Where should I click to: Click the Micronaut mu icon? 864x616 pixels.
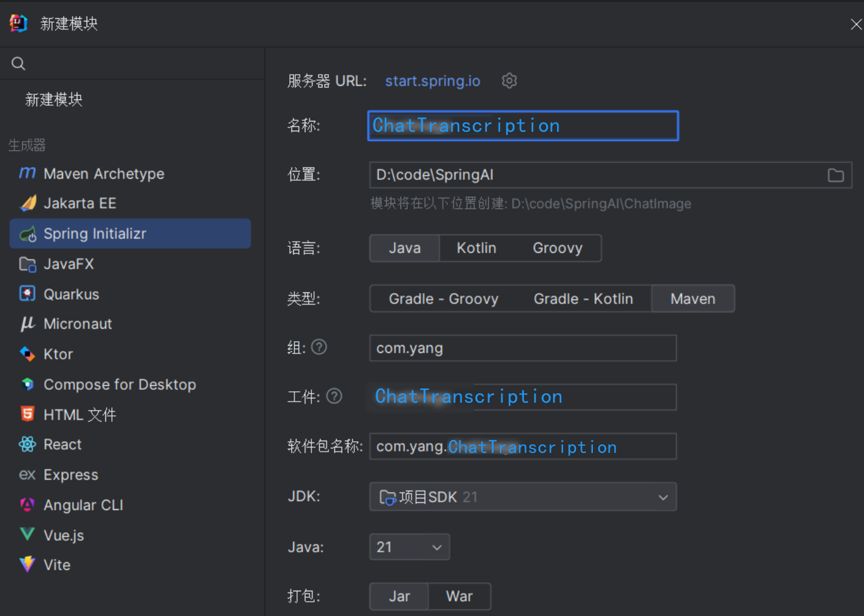pyautogui.click(x=27, y=324)
